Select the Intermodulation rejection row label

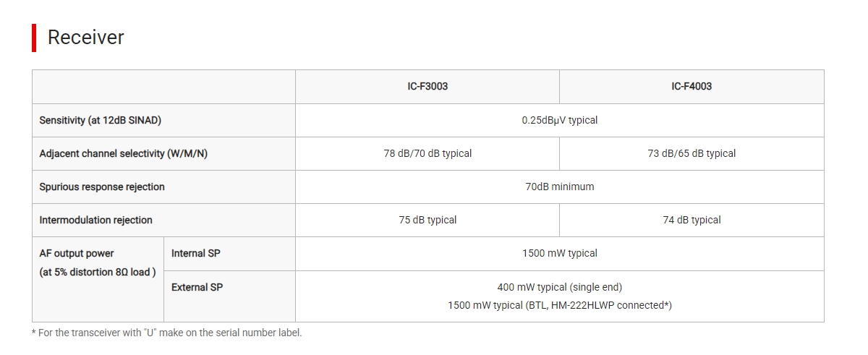click(x=96, y=220)
